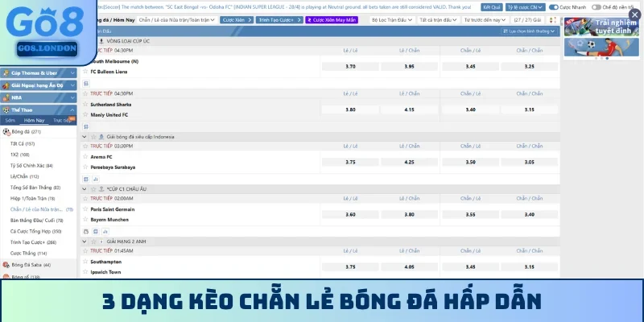Open Từ trước đến nay sort dropdown
This screenshot has height=322, width=644.
coord(485,19)
